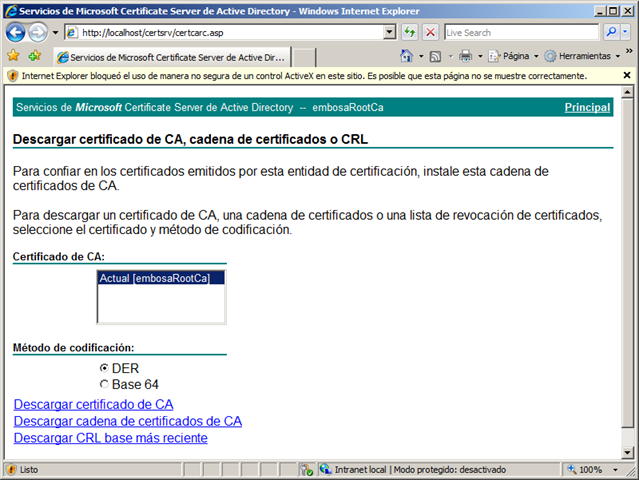
Task: Click the Descargar certificado de CA link
Action: 93,404
